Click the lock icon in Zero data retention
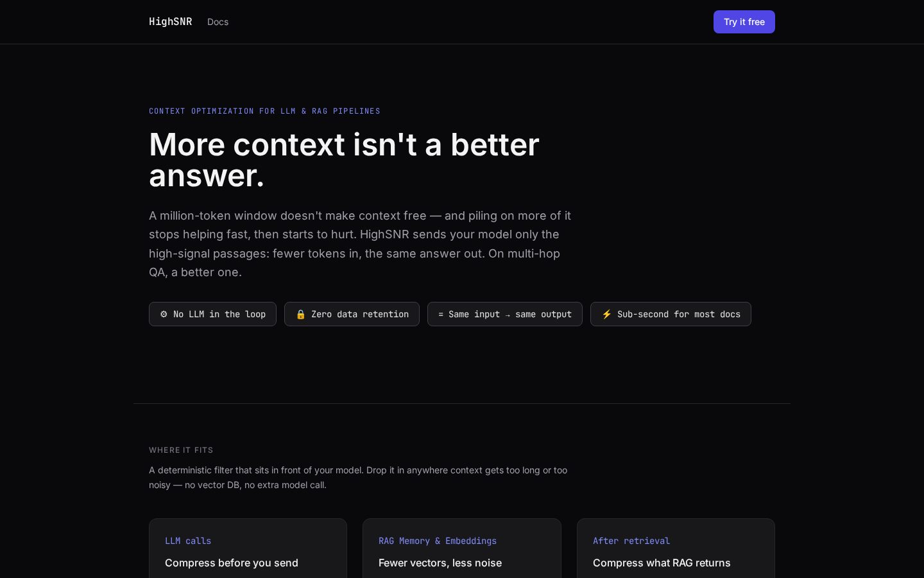Viewport: 924px width, 578px height. coord(300,314)
